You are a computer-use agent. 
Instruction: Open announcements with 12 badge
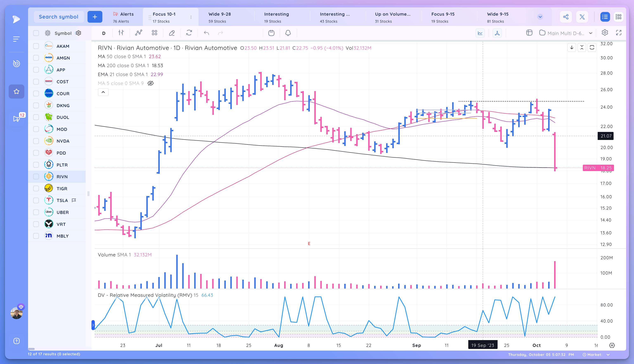pyautogui.click(x=17, y=119)
